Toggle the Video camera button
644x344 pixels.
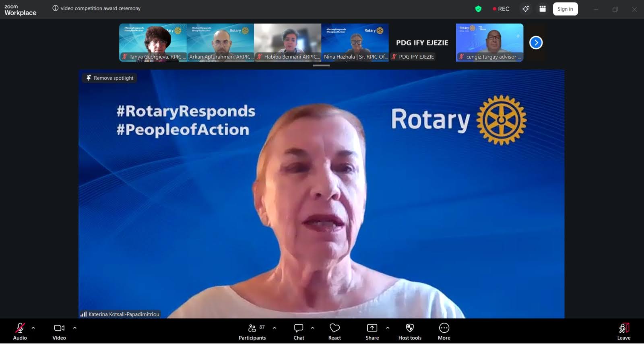coord(59,332)
